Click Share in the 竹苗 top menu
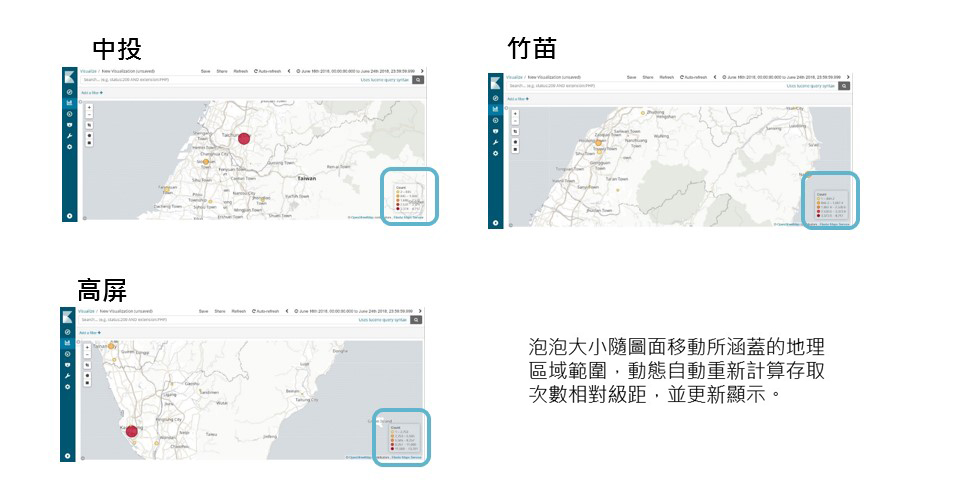The height and width of the screenshot is (496, 960). [647, 77]
